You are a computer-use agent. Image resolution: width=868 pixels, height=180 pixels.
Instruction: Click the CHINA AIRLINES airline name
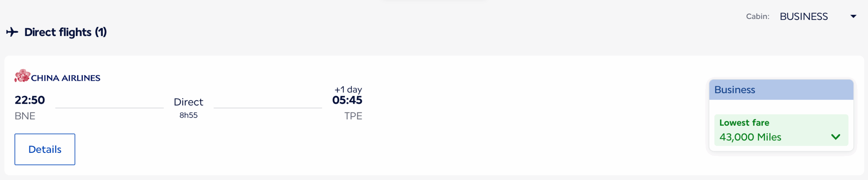(65, 78)
